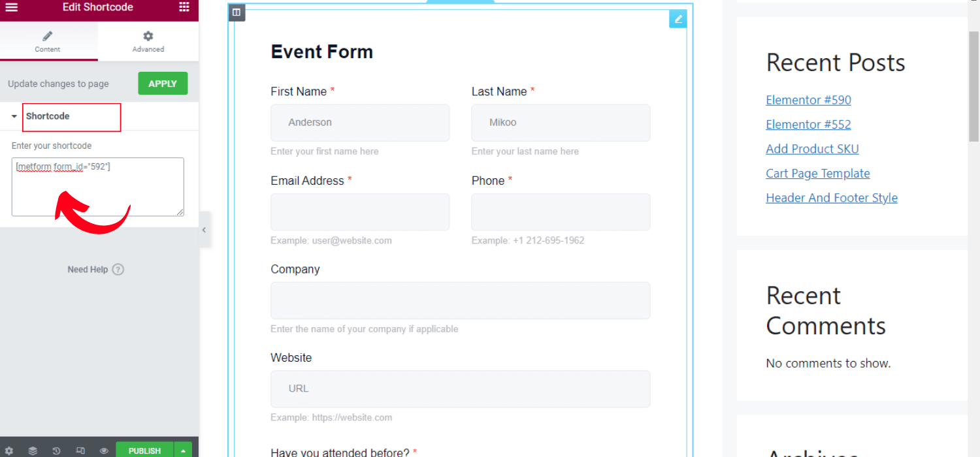
Task: Open Elementor settings via the gear icon
Action: (9, 450)
